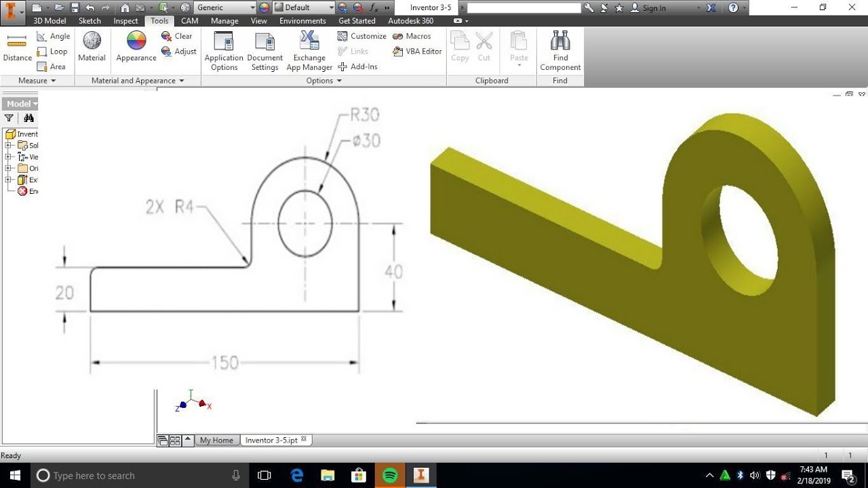The image size is (868, 488).
Task: Click the New file icon
Action: pos(37,8)
